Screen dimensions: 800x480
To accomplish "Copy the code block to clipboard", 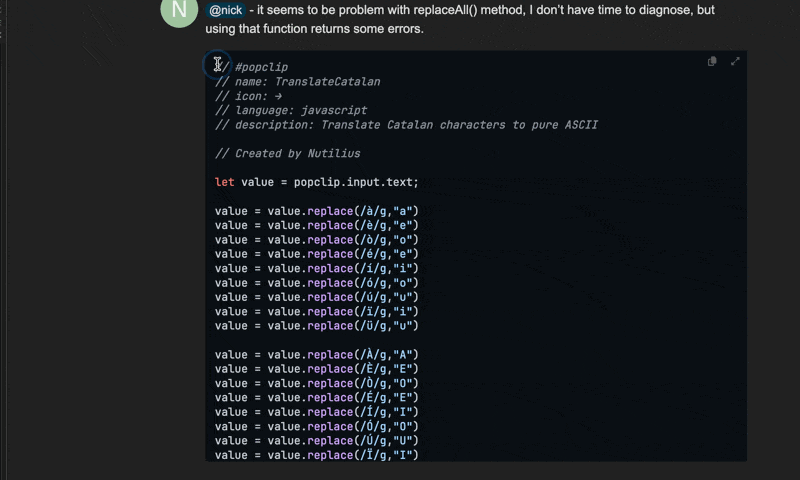I will coord(712,62).
